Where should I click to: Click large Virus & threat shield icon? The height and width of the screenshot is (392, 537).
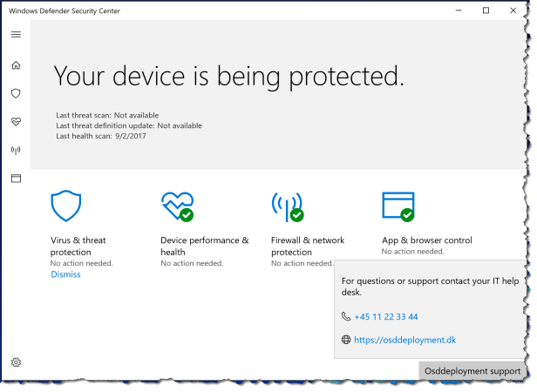tap(66, 206)
